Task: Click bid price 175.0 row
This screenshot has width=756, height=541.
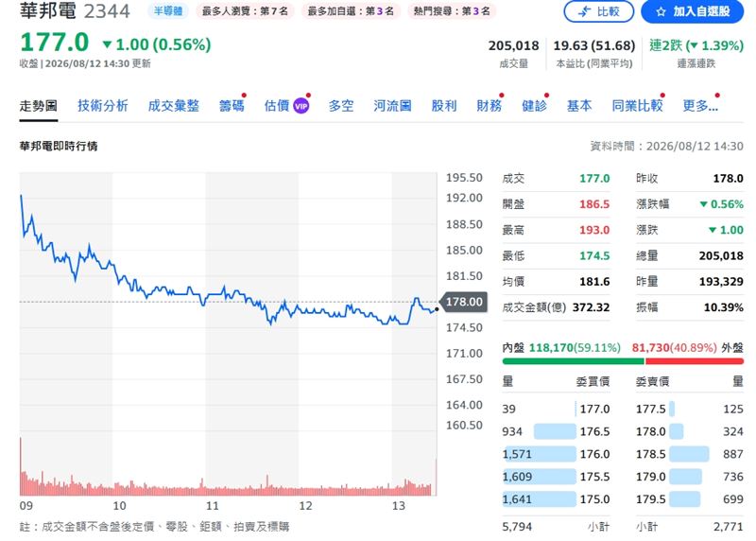Action: (x=556, y=499)
